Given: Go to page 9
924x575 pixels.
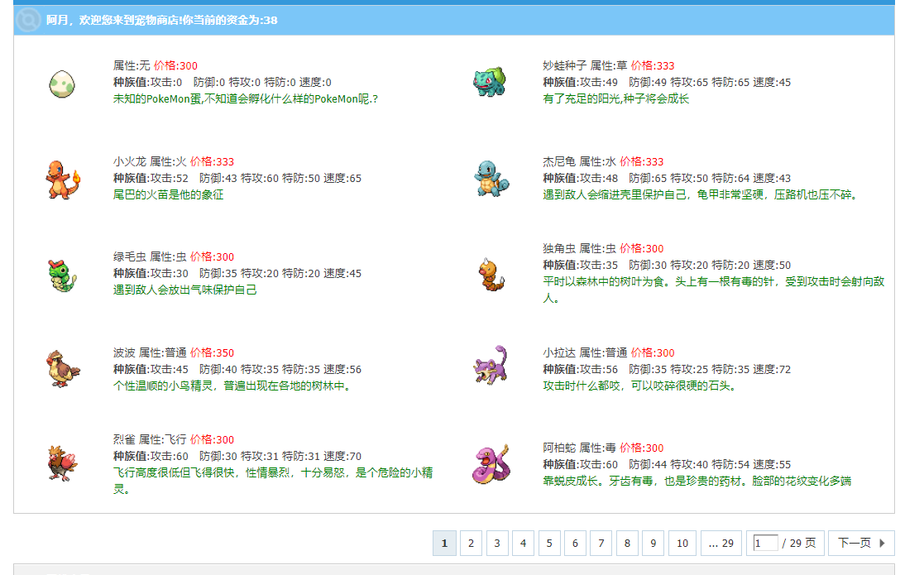Looking at the screenshot, I should (x=653, y=544).
